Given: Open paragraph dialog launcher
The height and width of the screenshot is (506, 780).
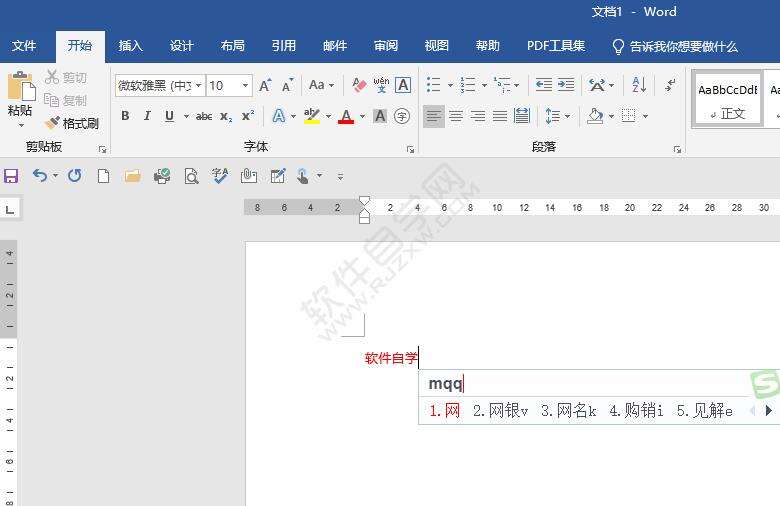Looking at the screenshot, I should point(677,149).
